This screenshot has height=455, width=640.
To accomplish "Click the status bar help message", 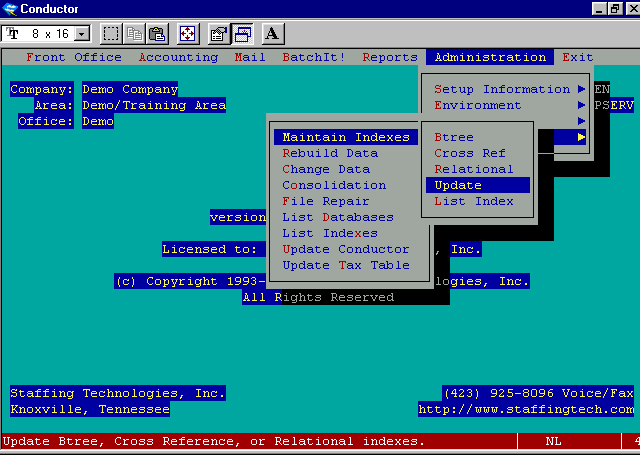I will point(214,441).
